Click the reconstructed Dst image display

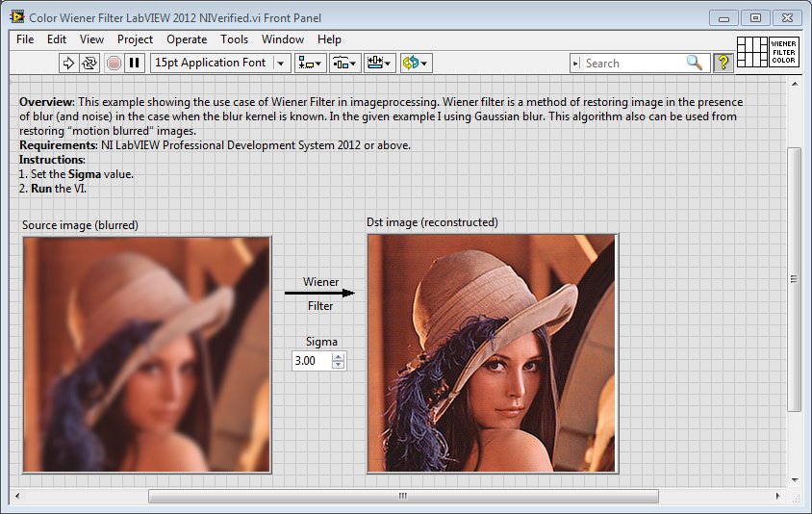point(493,353)
